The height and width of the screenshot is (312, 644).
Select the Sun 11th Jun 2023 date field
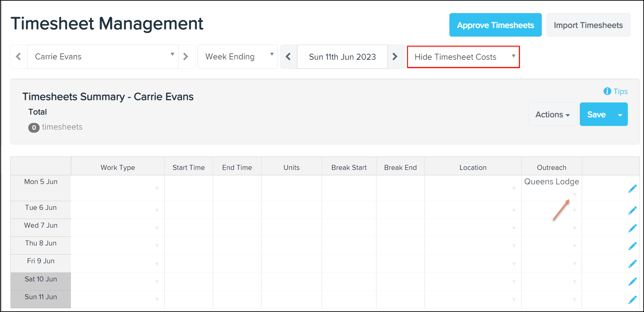click(x=342, y=56)
